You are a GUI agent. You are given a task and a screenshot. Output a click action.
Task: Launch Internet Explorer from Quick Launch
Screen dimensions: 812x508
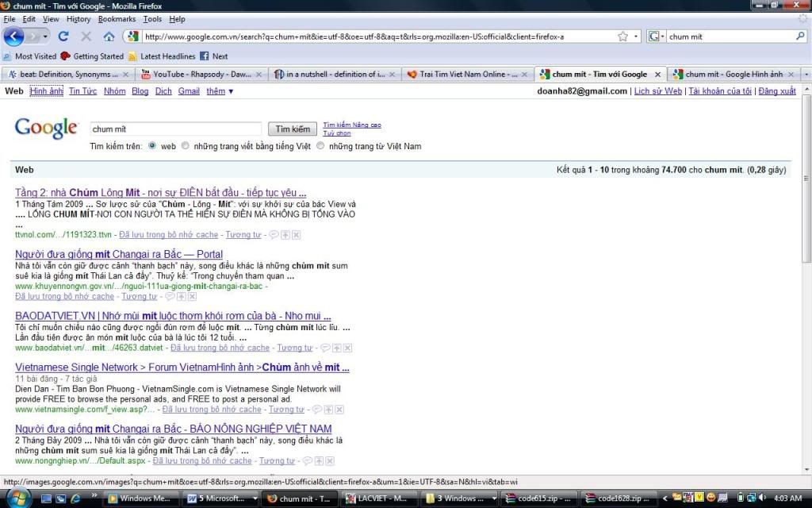(75, 498)
